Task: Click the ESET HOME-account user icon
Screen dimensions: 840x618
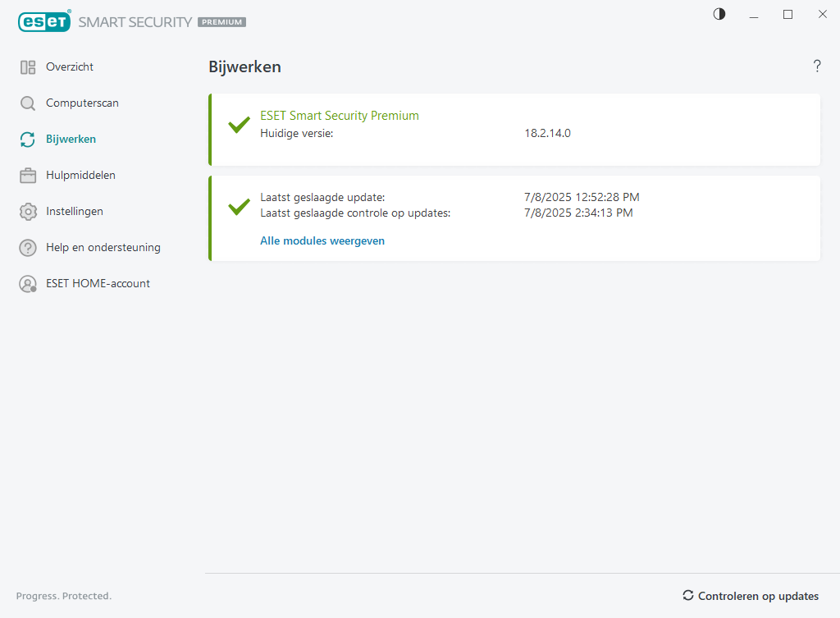Action: (x=28, y=284)
